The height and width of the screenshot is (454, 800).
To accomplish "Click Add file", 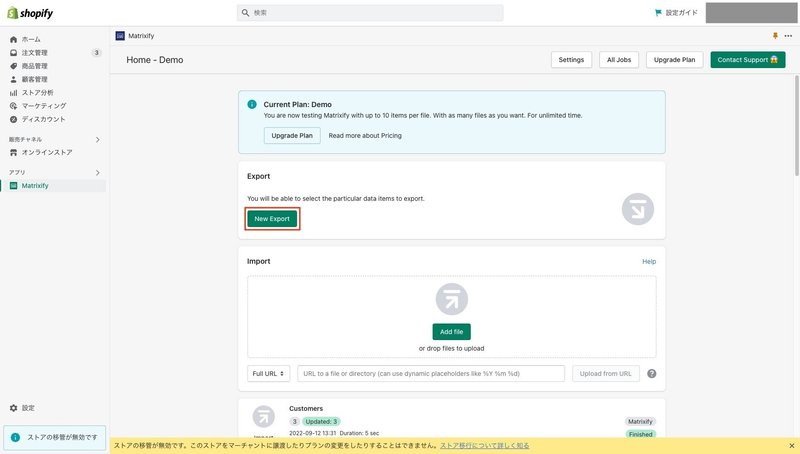I will [452, 332].
